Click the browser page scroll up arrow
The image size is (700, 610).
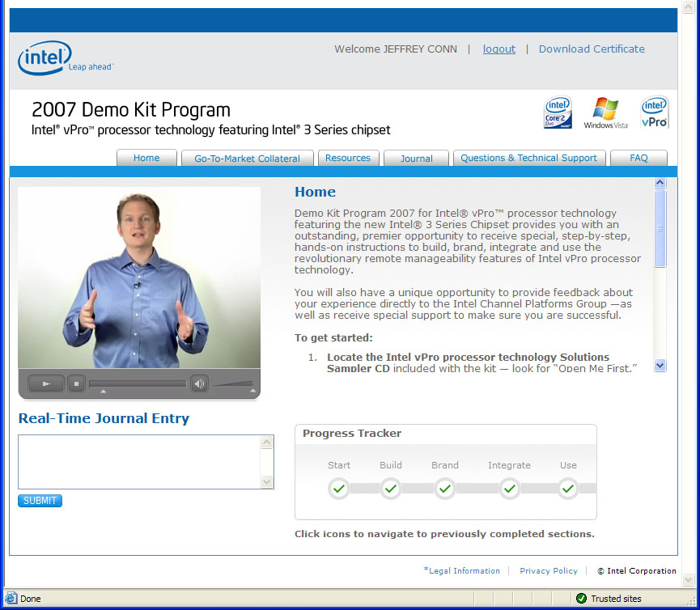[x=688, y=6]
